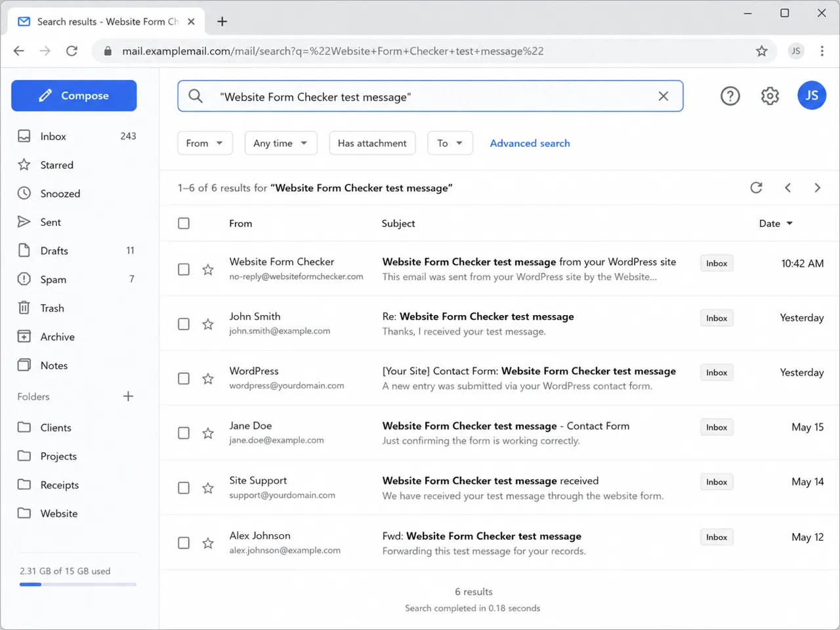
Task: Check the John Smith email checkbox
Action: [x=184, y=324]
